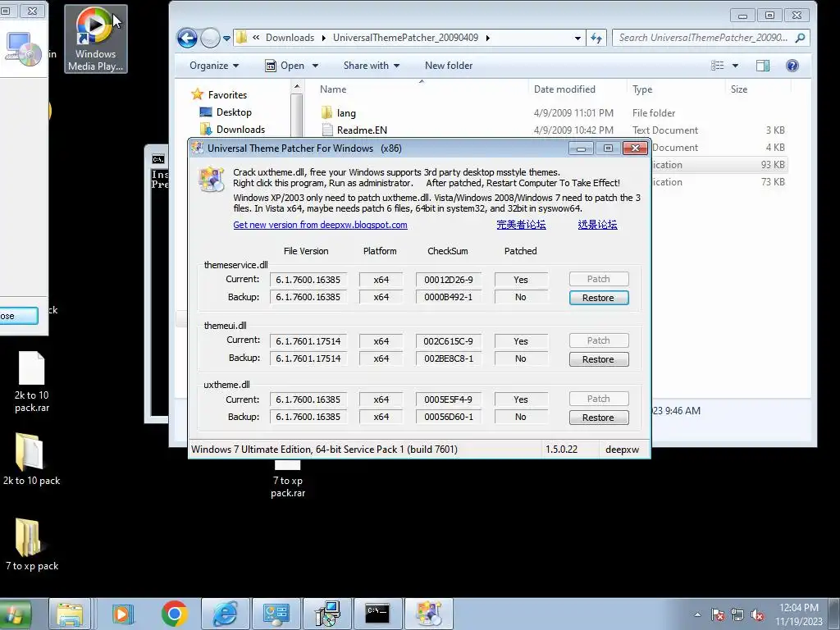Image resolution: width=840 pixels, height=630 pixels.
Task: Click the Universal Theme Patcher program icon
Action: pyautogui.click(x=212, y=180)
